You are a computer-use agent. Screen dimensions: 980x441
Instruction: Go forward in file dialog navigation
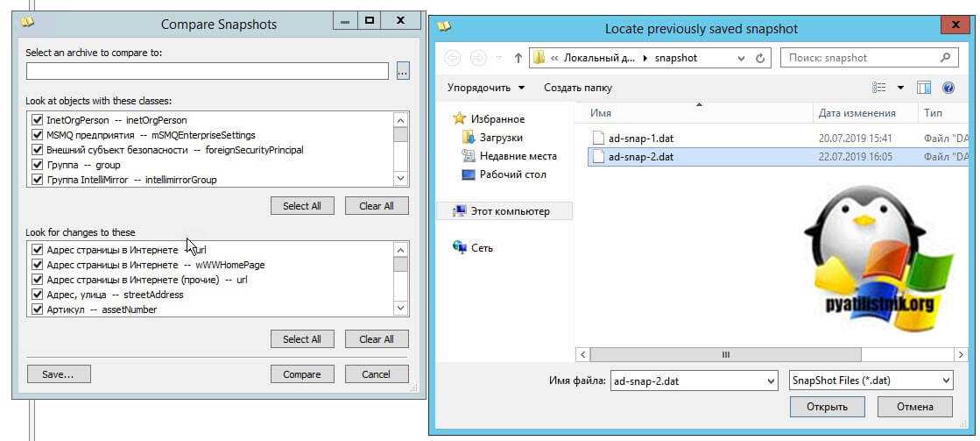[478, 58]
